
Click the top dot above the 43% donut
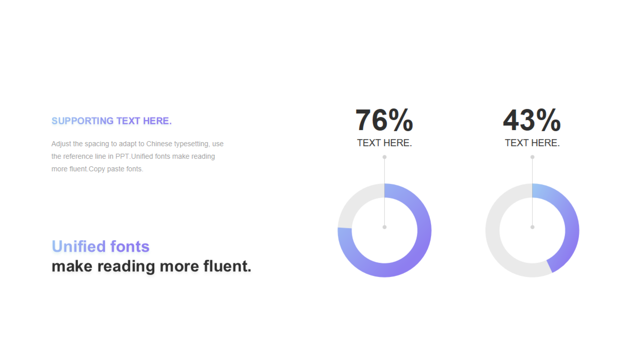point(532,157)
